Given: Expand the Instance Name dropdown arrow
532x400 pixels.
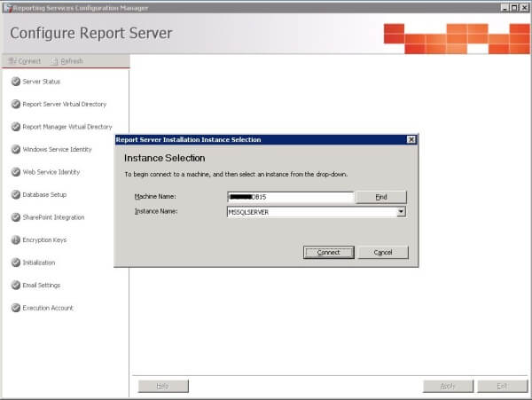Looking at the screenshot, I should coord(401,212).
